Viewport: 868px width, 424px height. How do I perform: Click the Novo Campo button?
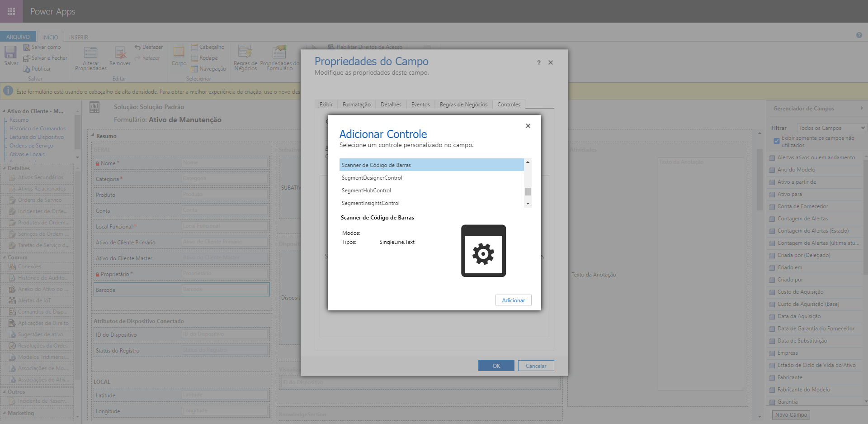790,414
